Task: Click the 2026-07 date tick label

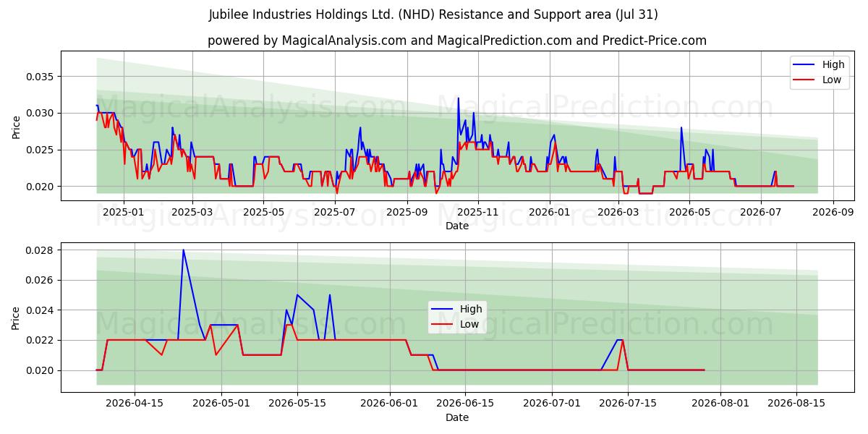Action: 759,212
